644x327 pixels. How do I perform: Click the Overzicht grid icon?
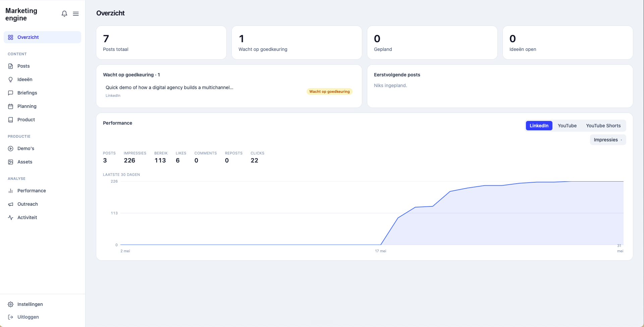(11, 37)
